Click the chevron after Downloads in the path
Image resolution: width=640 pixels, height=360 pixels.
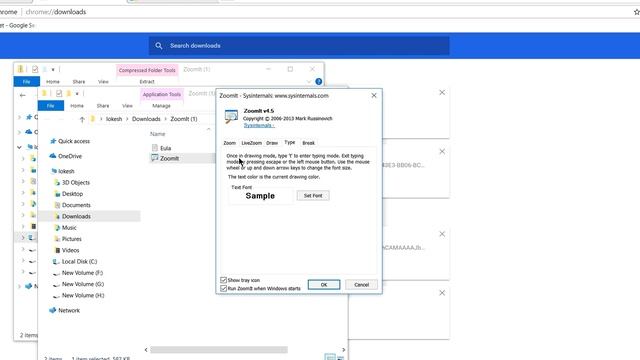pyautogui.click(x=165, y=119)
